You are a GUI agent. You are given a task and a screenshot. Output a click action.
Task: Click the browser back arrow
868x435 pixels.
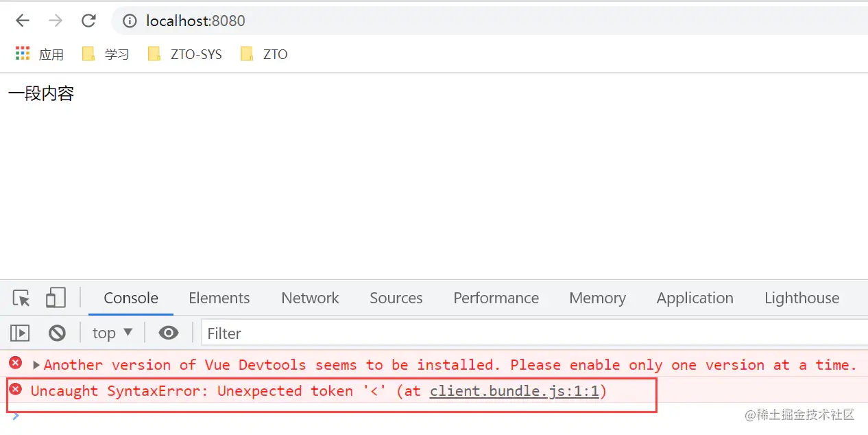tap(23, 21)
